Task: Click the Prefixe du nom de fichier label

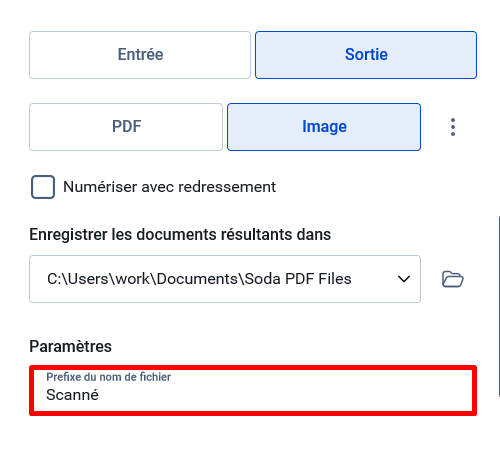Action: (108, 377)
